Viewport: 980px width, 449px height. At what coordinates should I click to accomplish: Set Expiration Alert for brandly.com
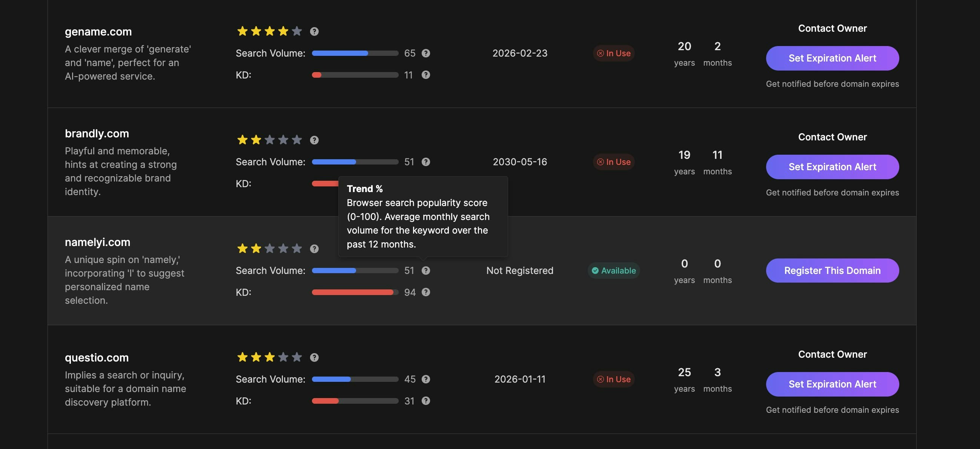click(x=832, y=167)
